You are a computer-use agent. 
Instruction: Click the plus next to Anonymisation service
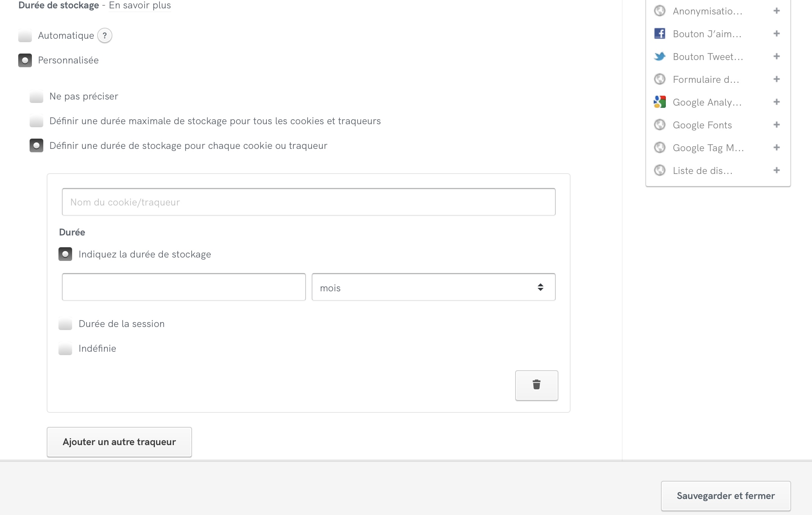[776, 11]
